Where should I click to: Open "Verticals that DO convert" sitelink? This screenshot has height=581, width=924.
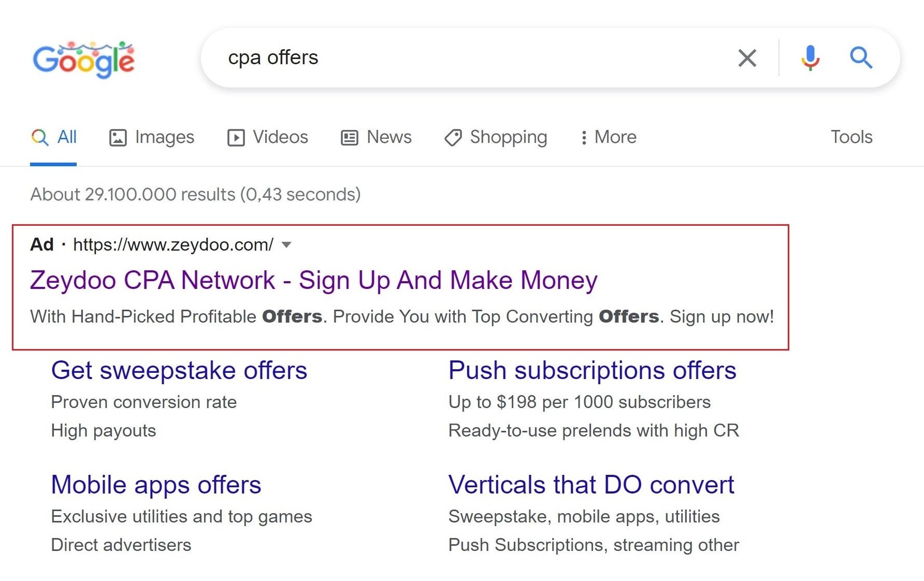[x=591, y=485]
